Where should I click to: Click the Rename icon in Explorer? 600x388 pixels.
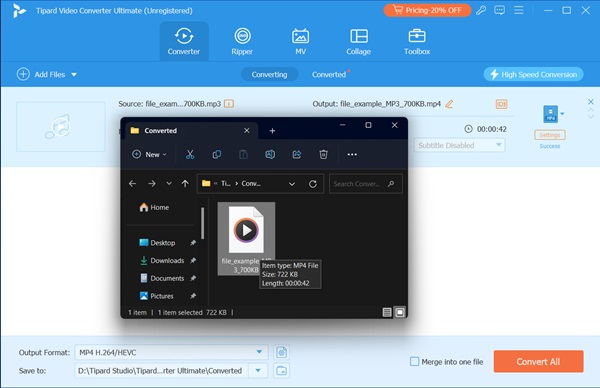point(270,154)
